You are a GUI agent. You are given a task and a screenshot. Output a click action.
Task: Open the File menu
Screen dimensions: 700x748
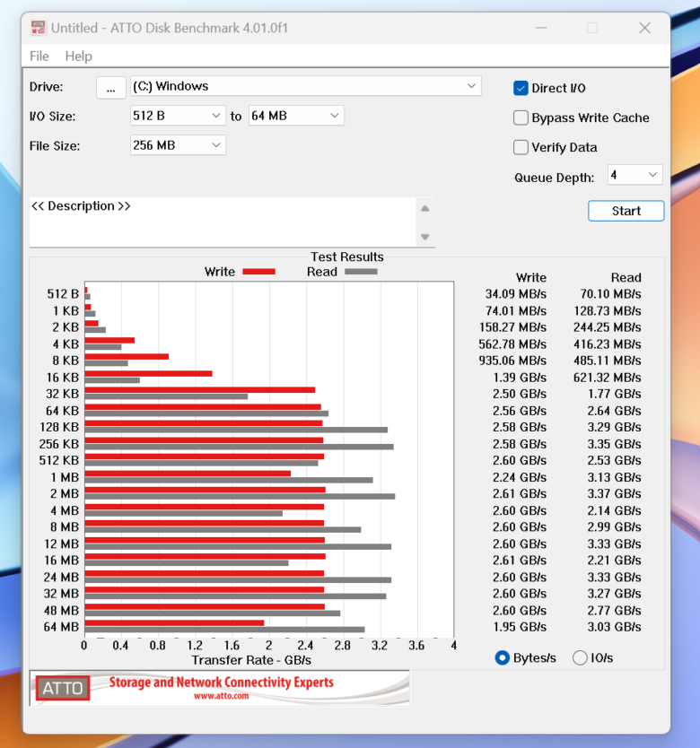(39, 57)
